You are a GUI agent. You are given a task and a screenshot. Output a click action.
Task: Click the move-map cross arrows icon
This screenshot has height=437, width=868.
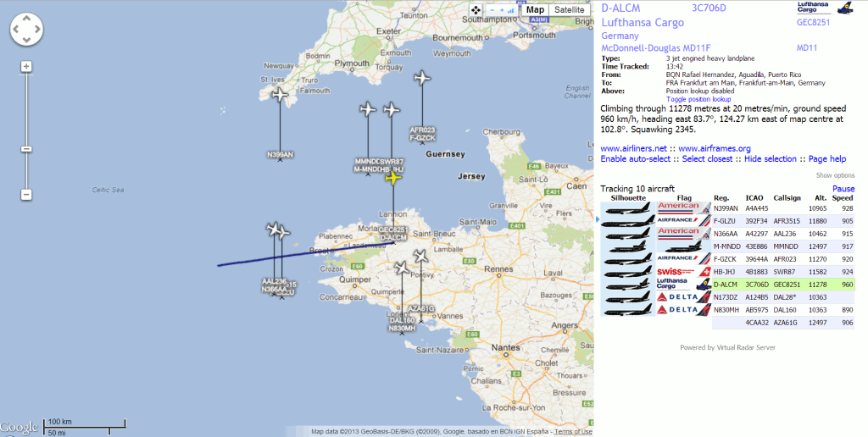pos(476,10)
